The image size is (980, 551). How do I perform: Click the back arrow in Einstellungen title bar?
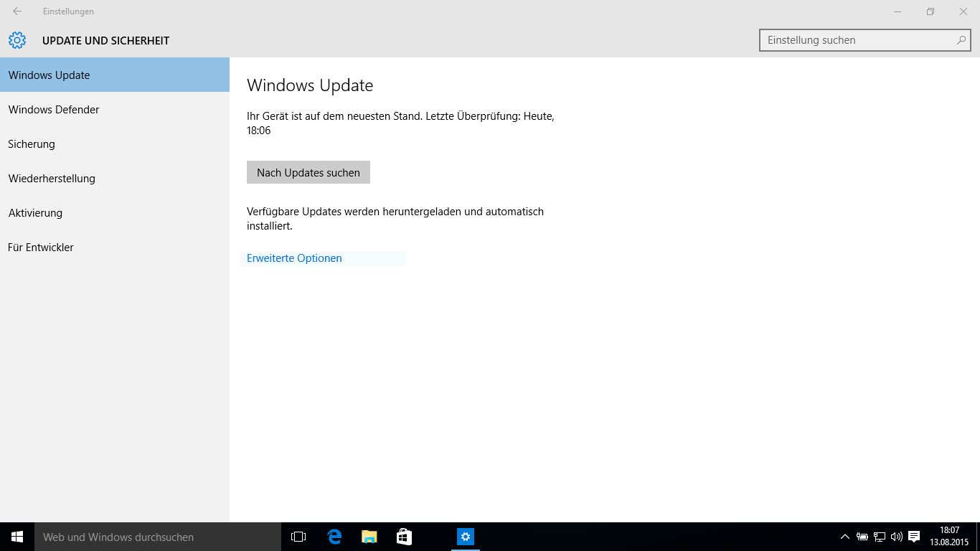17,11
